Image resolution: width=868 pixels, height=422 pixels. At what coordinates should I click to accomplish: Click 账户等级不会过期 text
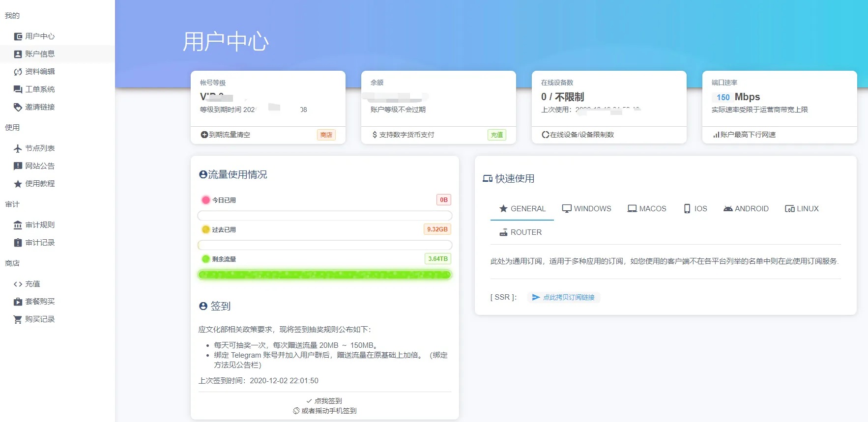click(x=398, y=110)
